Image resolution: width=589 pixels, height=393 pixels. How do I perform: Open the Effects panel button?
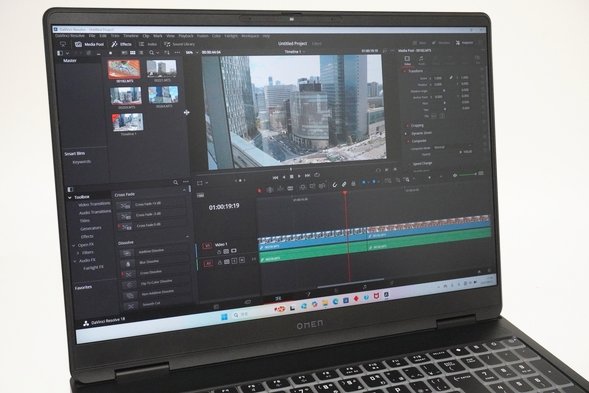click(121, 44)
